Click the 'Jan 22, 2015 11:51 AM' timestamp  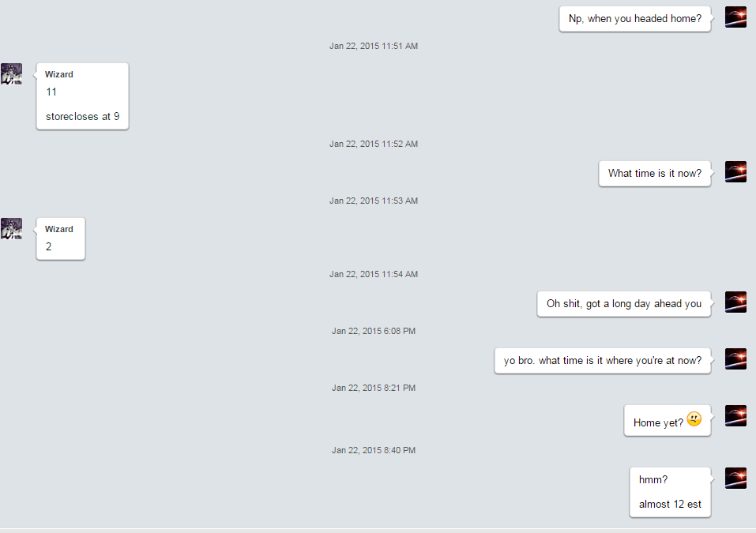pyautogui.click(x=374, y=47)
